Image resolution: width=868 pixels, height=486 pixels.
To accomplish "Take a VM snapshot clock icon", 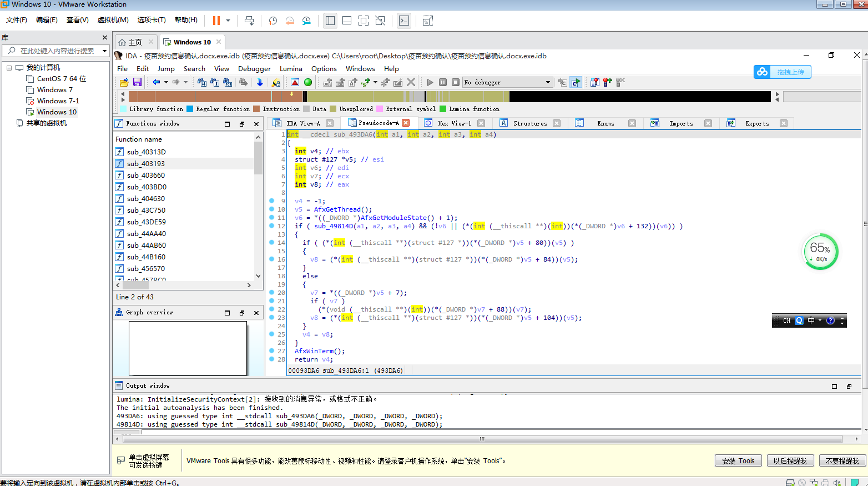I will [272, 21].
